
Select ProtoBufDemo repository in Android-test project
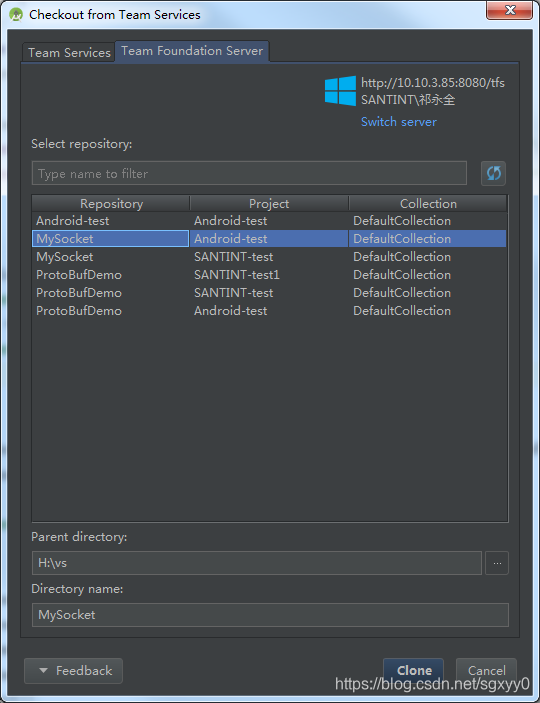coord(269,310)
